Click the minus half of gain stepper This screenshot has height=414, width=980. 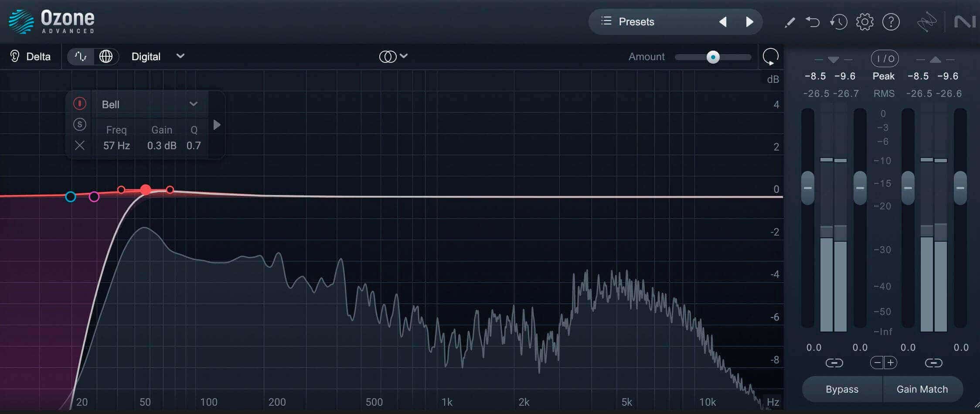tap(877, 363)
